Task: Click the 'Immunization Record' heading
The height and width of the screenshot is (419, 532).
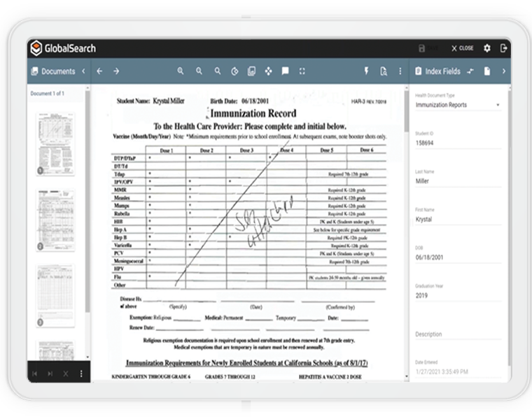Action: point(253,113)
